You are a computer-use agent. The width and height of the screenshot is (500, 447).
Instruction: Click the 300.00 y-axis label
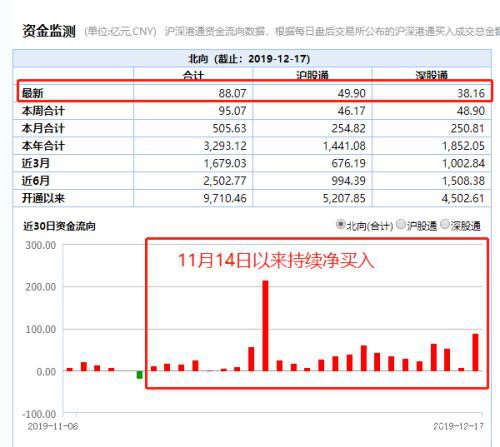point(41,245)
